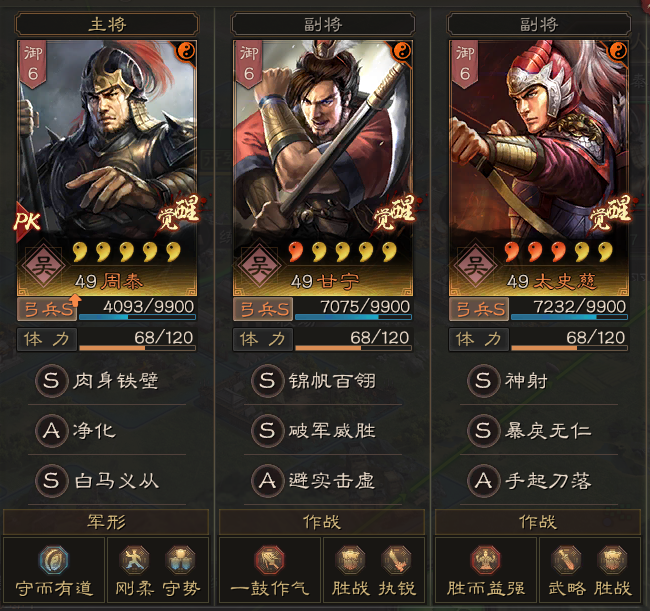
Task: Open the 白马义从 skill entry
Action: point(97,481)
